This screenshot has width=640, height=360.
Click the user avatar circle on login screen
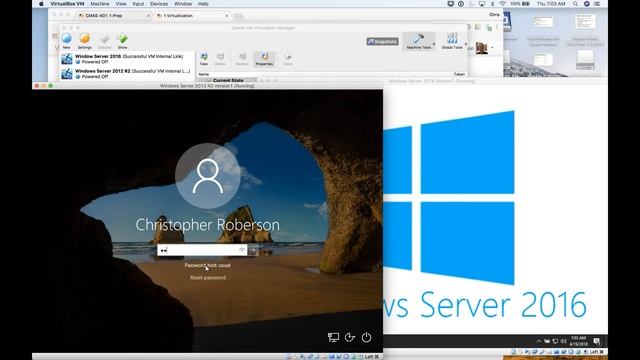pyautogui.click(x=208, y=176)
